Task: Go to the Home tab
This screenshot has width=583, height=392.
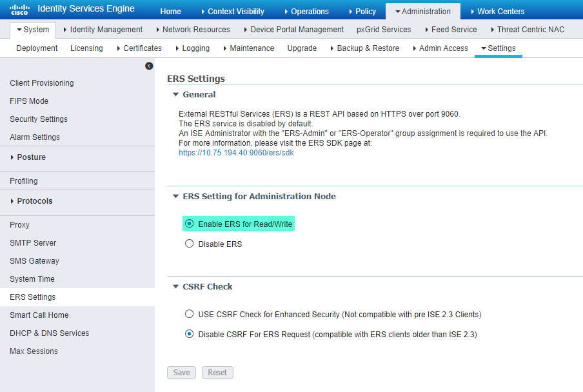Action: click(171, 12)
